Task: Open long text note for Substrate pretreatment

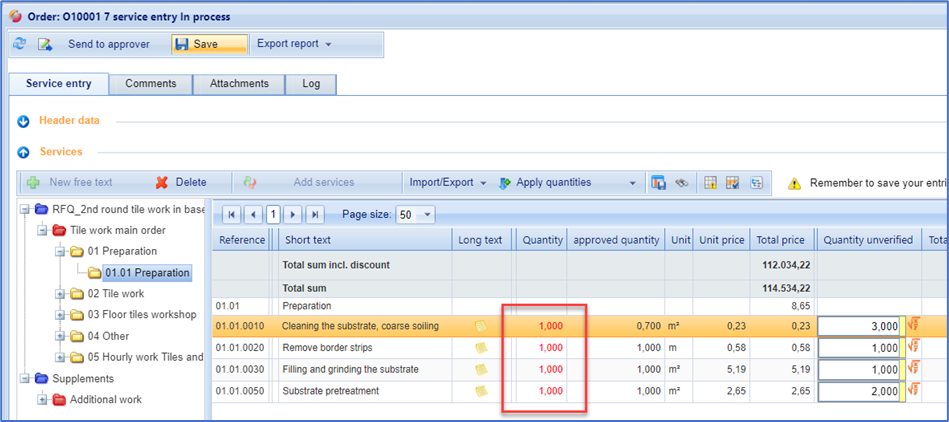Action: click(481, 391)
